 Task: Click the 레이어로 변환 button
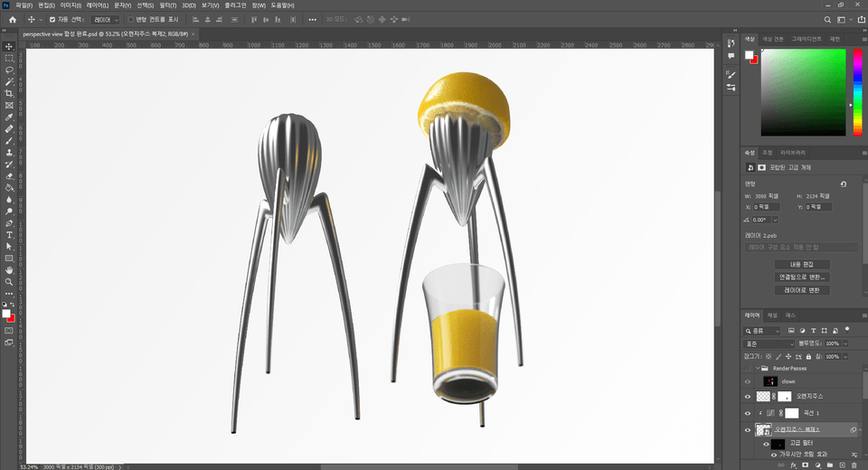[802, 290]
